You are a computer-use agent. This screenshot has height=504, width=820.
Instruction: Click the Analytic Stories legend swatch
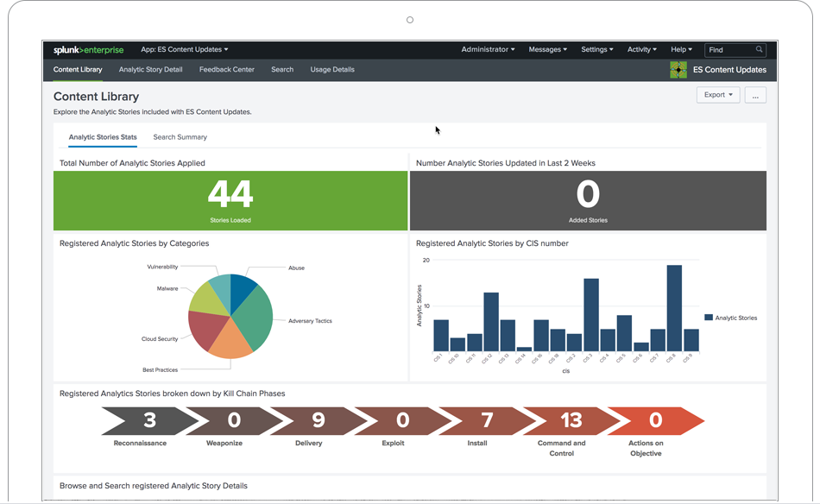click(709, 318)
